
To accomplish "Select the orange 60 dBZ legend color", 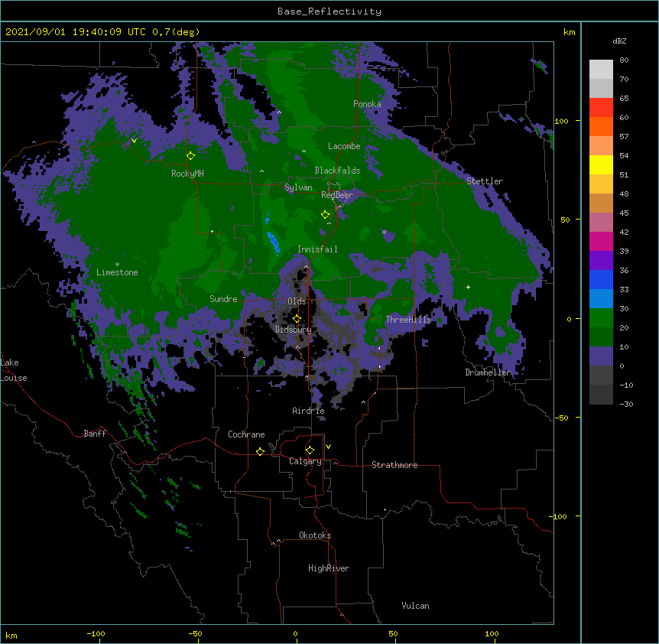I will coord(601,126).
